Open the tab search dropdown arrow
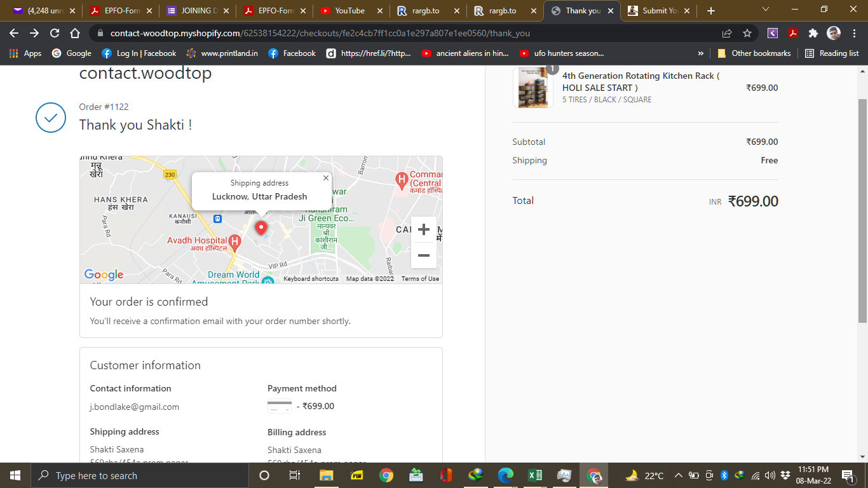Image resolution: width=868 pixels, height=488 pixels. click(x=766, y=10)
